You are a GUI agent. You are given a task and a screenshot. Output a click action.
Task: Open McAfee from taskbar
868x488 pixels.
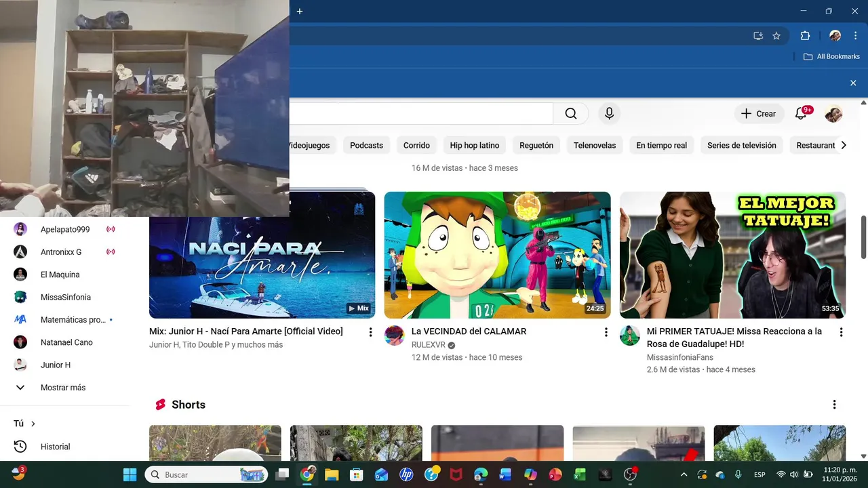[x=456, y=474]
